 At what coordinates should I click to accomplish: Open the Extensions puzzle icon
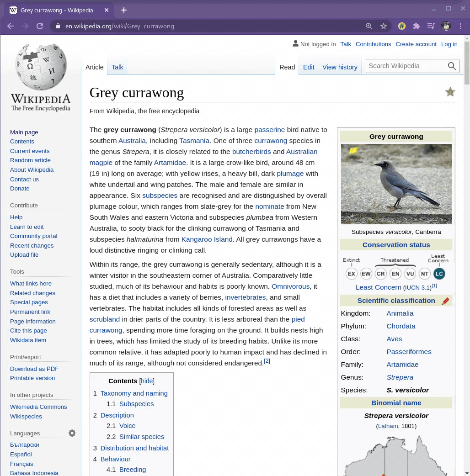tap(417, 26)
